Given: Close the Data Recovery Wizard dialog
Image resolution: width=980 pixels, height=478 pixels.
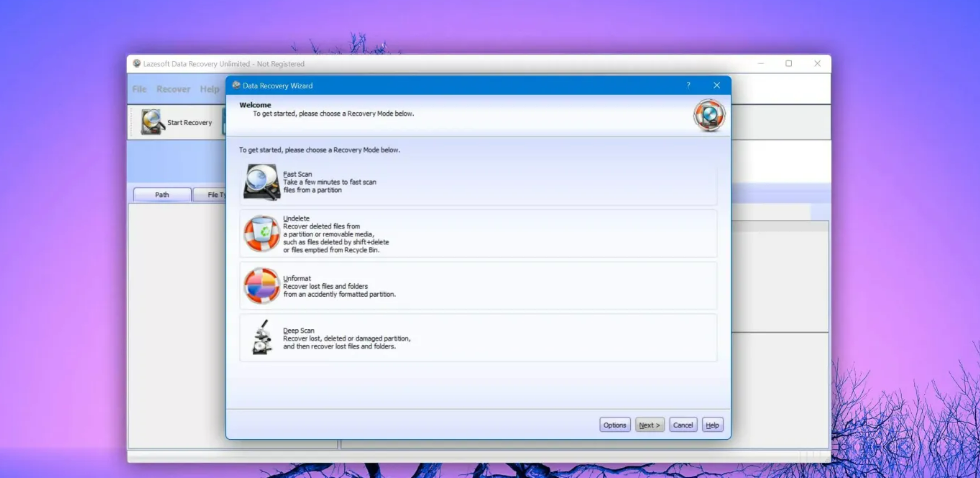Looking at the screenshot, I should click(x=716, y=85).
